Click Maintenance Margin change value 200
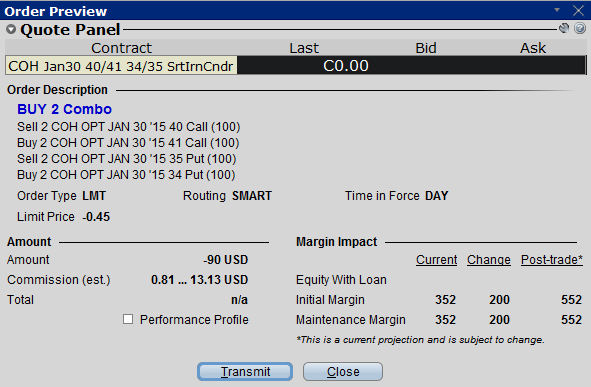The width and height of the screenshot is (591, 387). [499, 320]
